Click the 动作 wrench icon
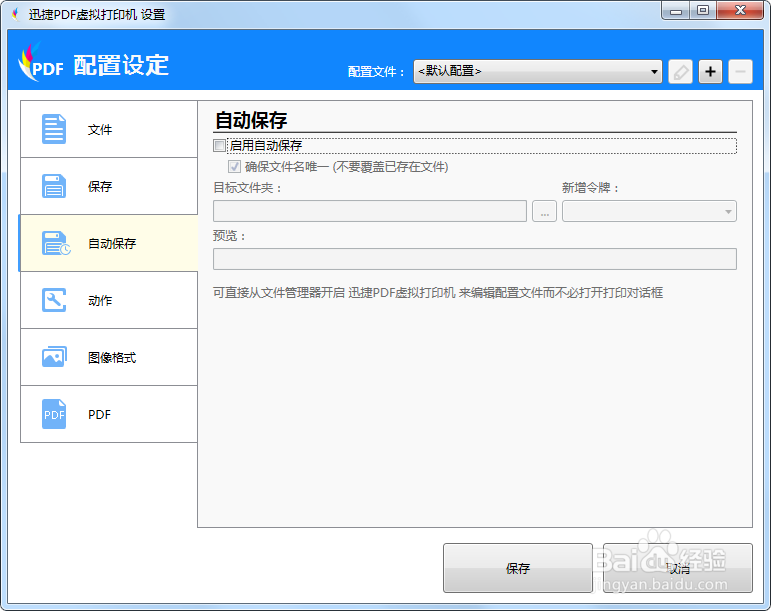The image size is (771, 611). (x=54, y=300)
